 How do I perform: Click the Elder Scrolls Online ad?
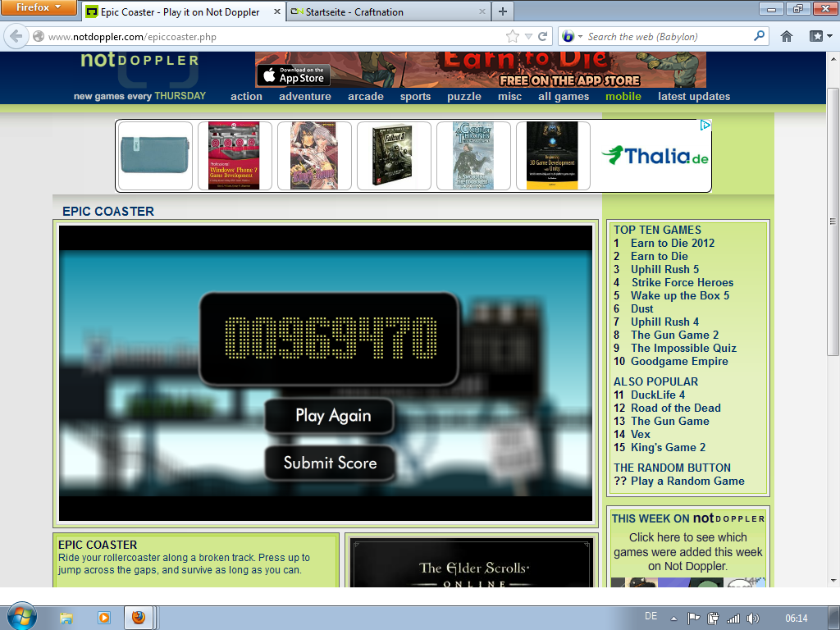coord(472,563)
